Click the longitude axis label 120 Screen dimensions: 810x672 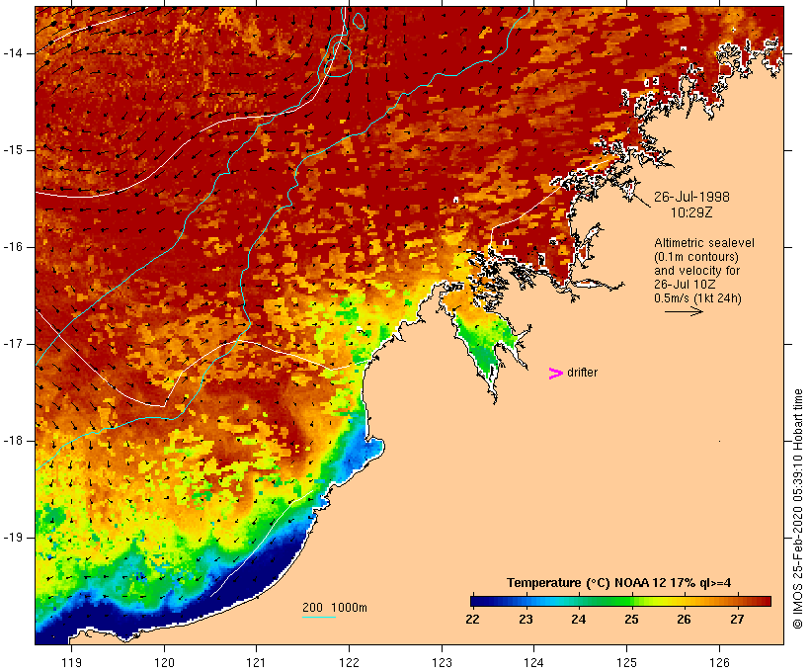coord(164,662)
